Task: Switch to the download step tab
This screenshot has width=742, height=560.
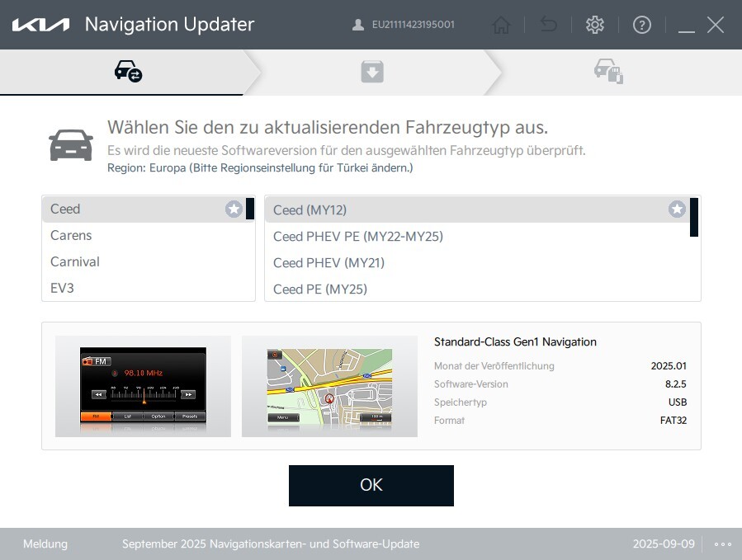Action: coord(372,73)
